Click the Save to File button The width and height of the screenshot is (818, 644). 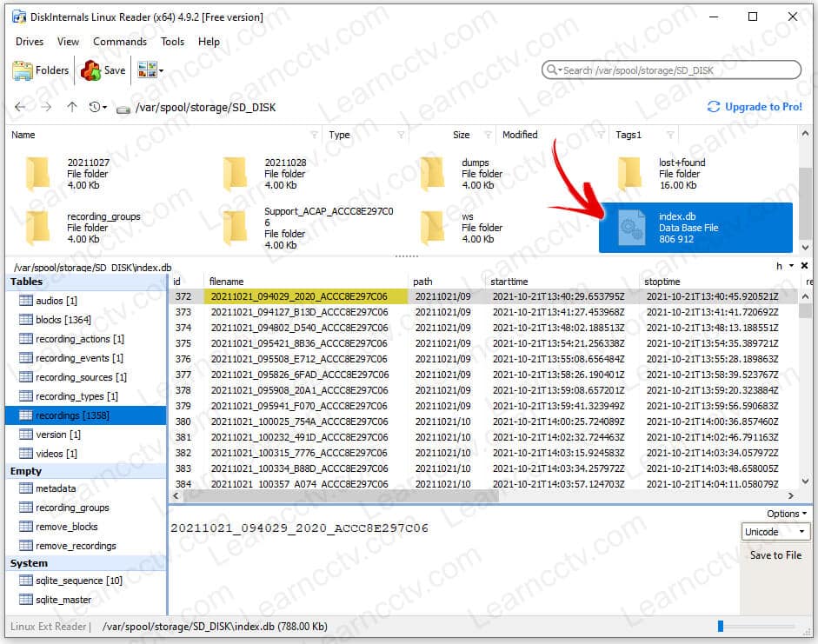(775, 555)
